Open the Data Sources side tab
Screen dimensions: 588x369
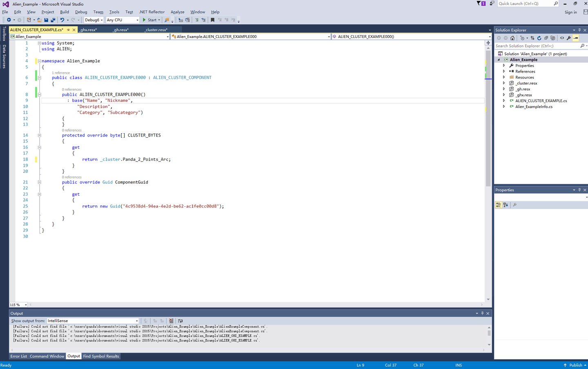point(4,56)
